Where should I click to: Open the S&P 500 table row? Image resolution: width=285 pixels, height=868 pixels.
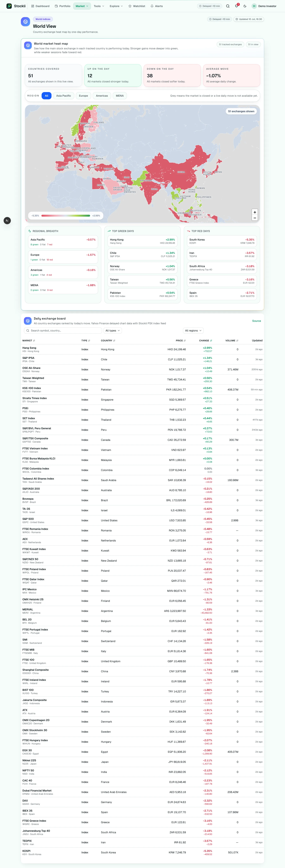coord(142,521)
